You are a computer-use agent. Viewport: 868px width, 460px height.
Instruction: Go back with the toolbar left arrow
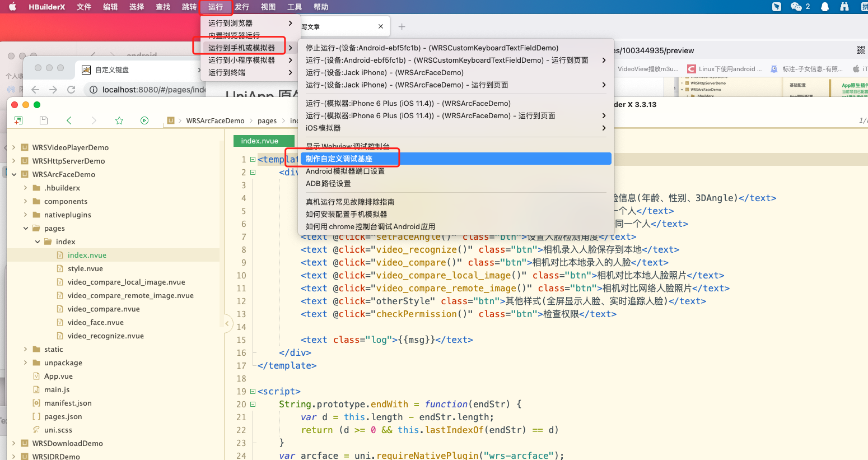point(69,120)
